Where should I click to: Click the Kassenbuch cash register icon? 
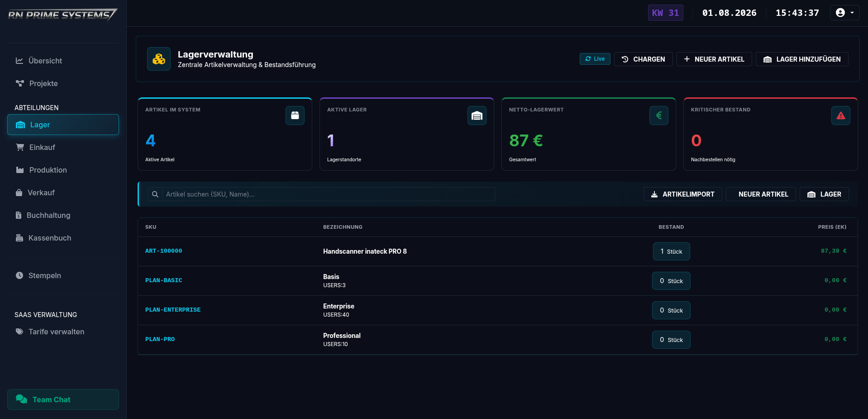(19, 238)
